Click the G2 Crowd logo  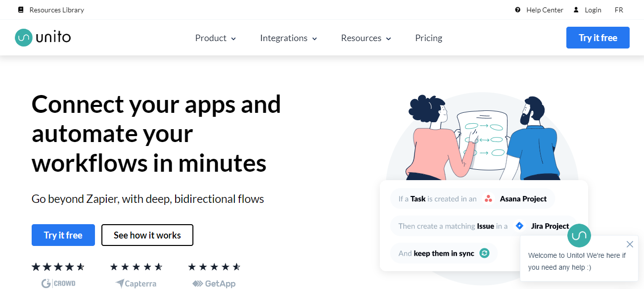58,284
